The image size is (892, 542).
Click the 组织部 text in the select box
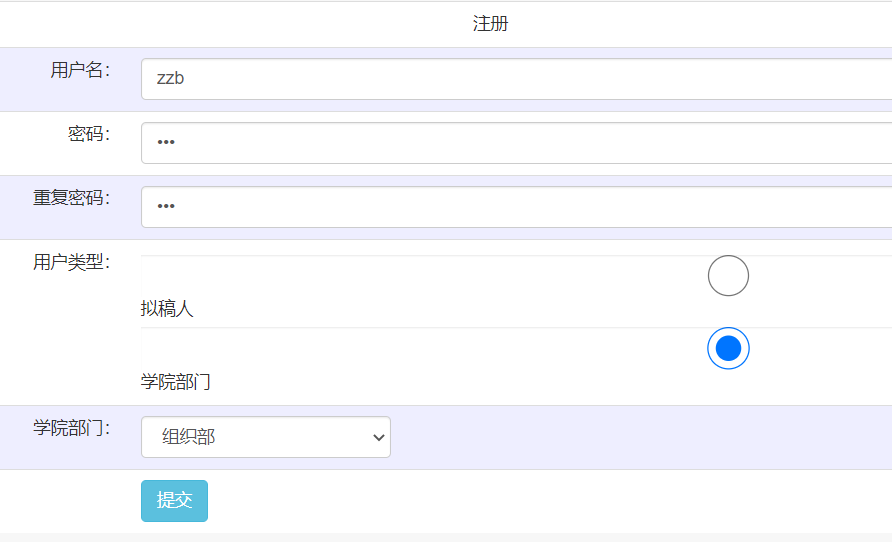click(189, 437)
